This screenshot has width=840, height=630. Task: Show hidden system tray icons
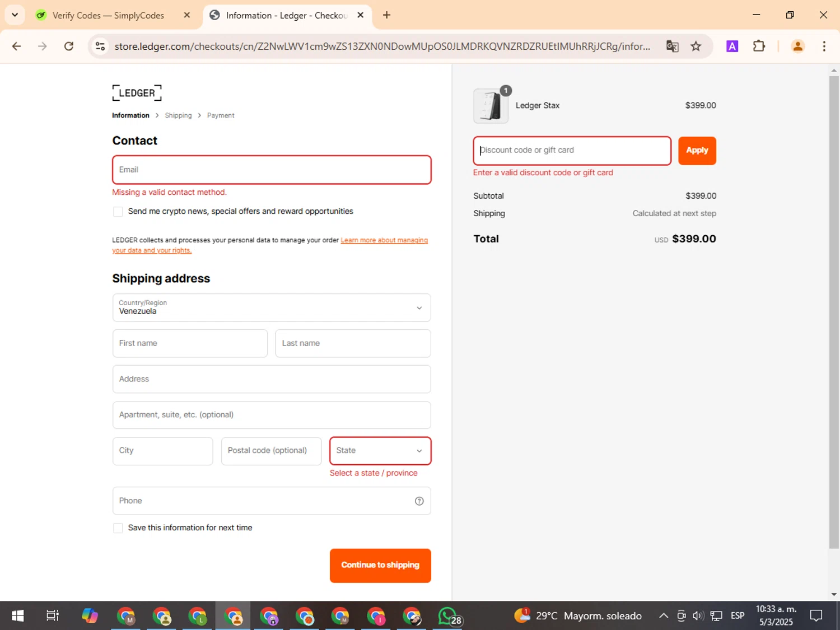664,616
